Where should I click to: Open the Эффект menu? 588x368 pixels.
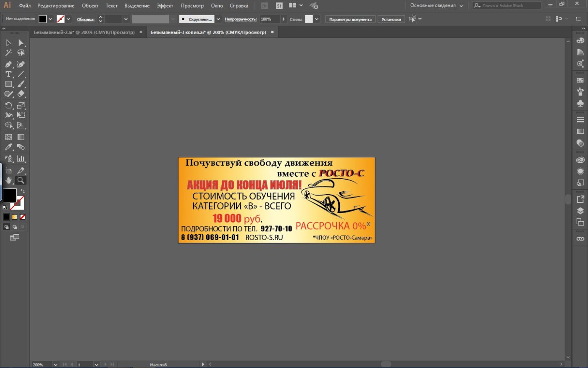(165, 5)
